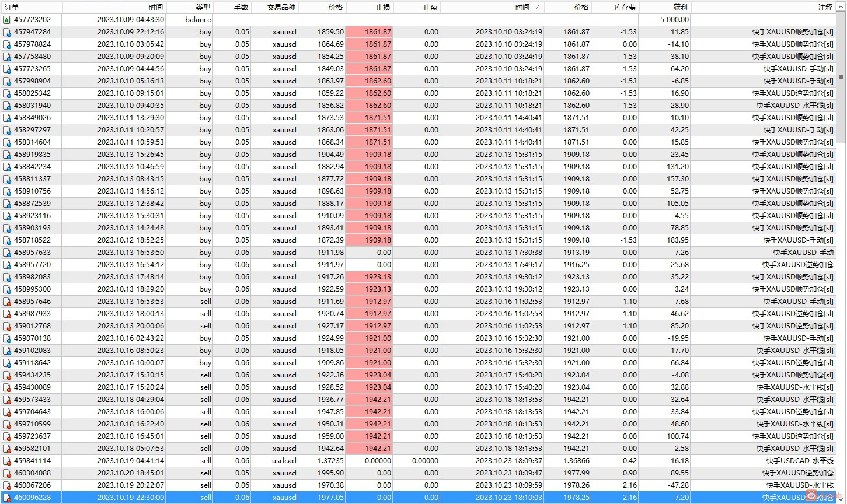Select the sell order icon for 458957646
Image resolution: width=847 pixels, height=504 pixels.
tap(7, 302)
